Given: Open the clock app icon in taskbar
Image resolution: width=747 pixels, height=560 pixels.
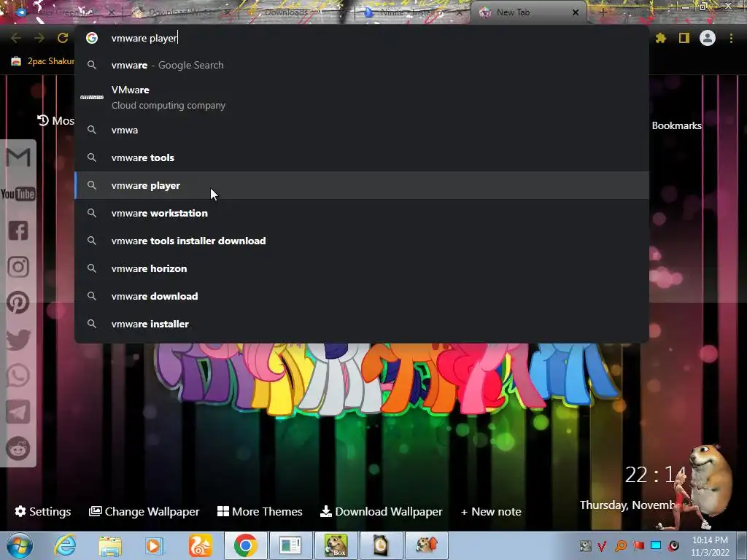Looking at the screenshot, I should (x=380, y=545).
